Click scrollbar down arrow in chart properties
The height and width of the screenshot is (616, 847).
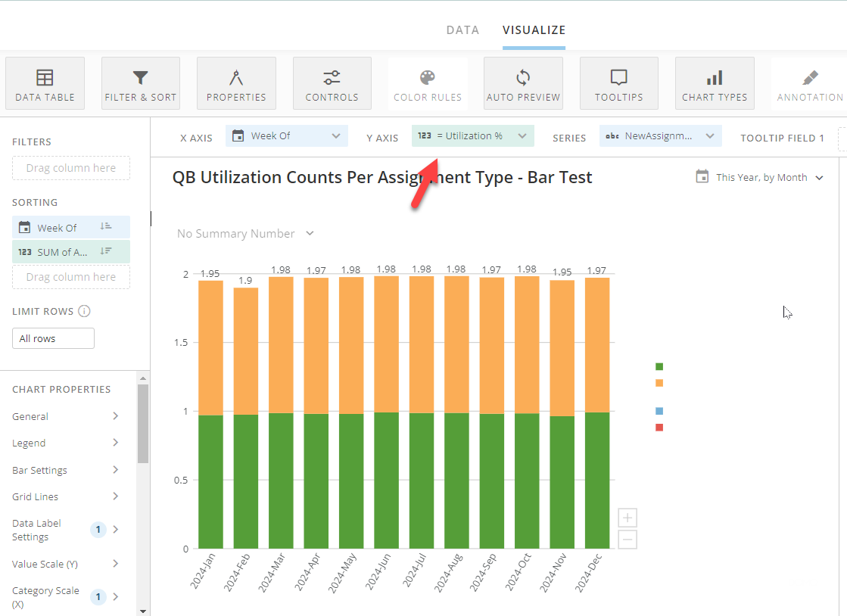pyautogui.click(x=142, y=611)
